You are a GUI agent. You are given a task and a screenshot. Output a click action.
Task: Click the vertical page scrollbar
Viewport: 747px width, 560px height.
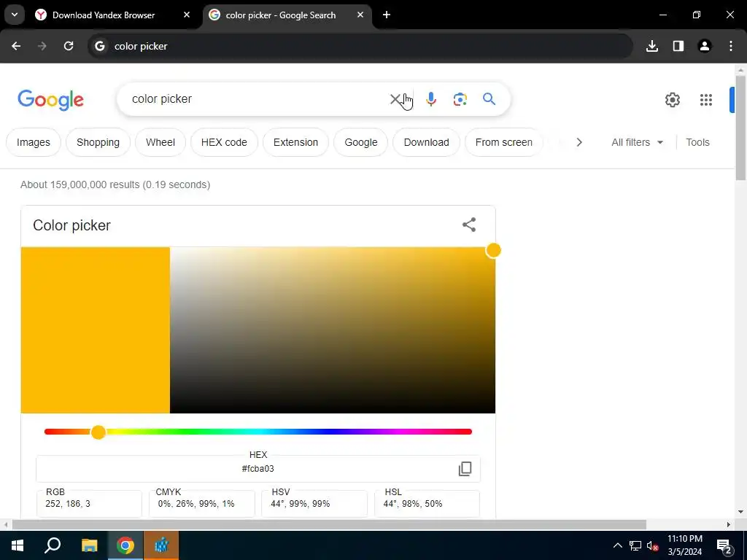coord(740,128)
